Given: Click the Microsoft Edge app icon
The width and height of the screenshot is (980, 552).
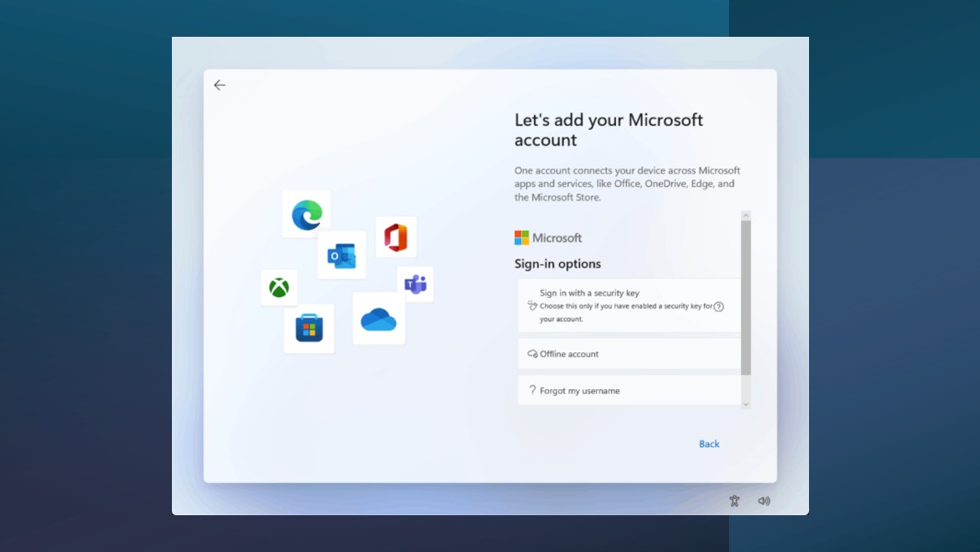Looking at the screenshot, I should tap(307, 214).
